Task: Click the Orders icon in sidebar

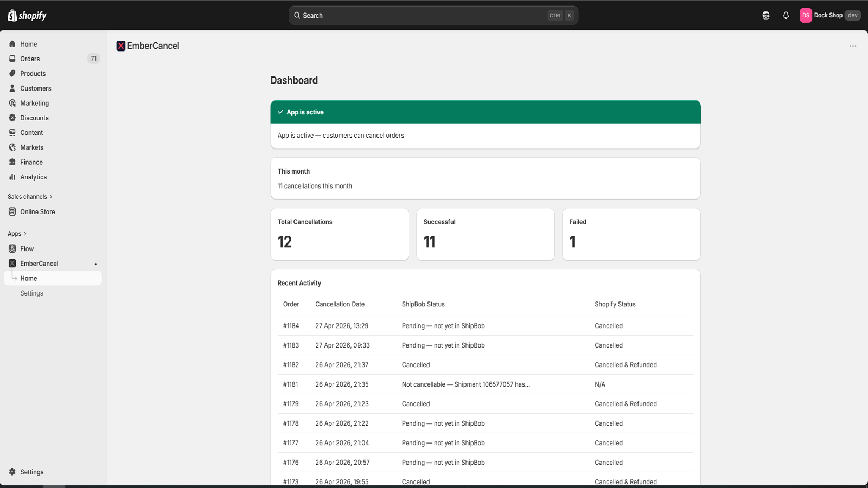Action: (x=12, y=59)
